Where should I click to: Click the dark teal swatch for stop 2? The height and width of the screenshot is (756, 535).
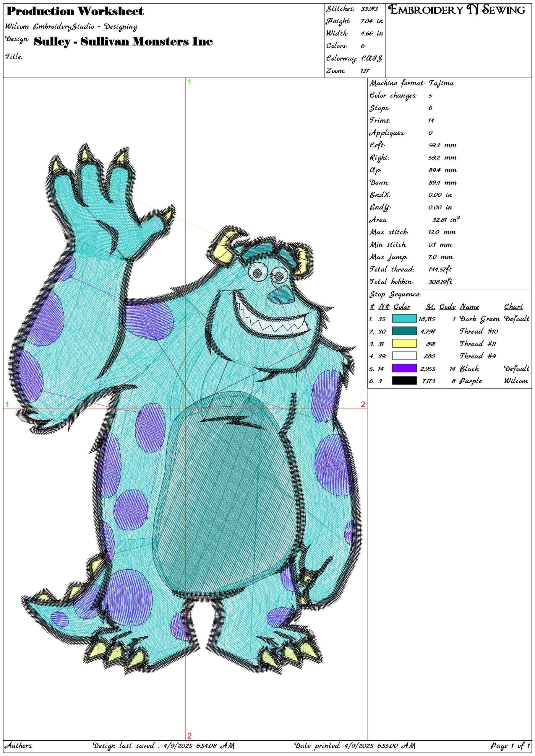tap(404, 331)
